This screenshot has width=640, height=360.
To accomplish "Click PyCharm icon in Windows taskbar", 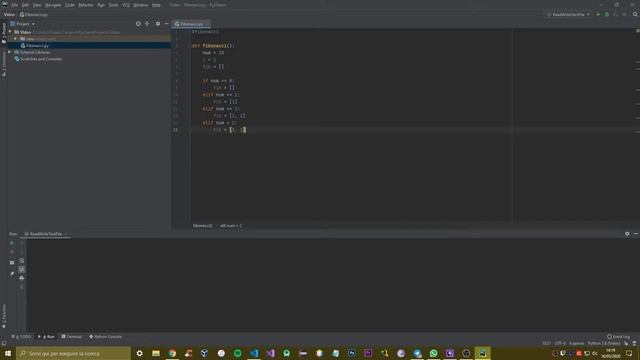I will click(x=482, y=353).
